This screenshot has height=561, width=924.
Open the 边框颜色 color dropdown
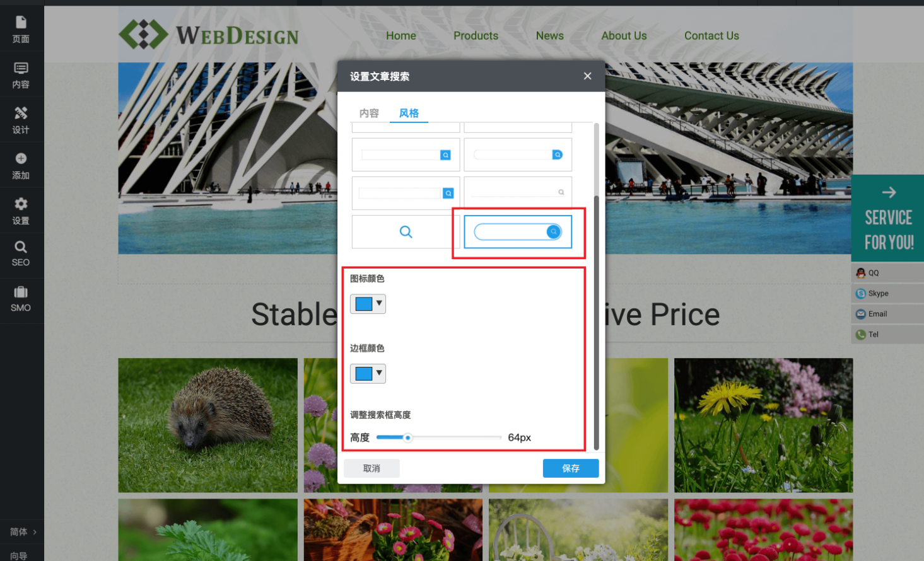click(x=368, y=374)
